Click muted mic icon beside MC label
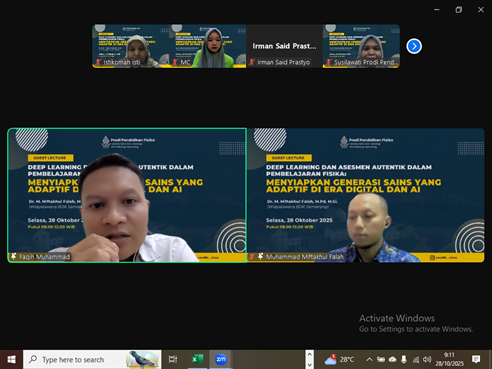Screen dimensions: 492x369 (175, 62)
